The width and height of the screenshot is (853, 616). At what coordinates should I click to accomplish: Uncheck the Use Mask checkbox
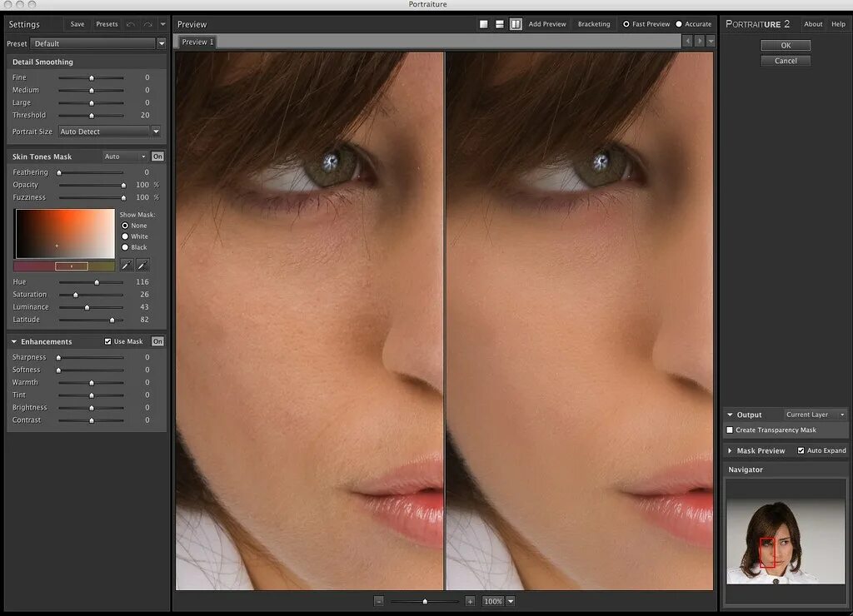click(107, 341)
